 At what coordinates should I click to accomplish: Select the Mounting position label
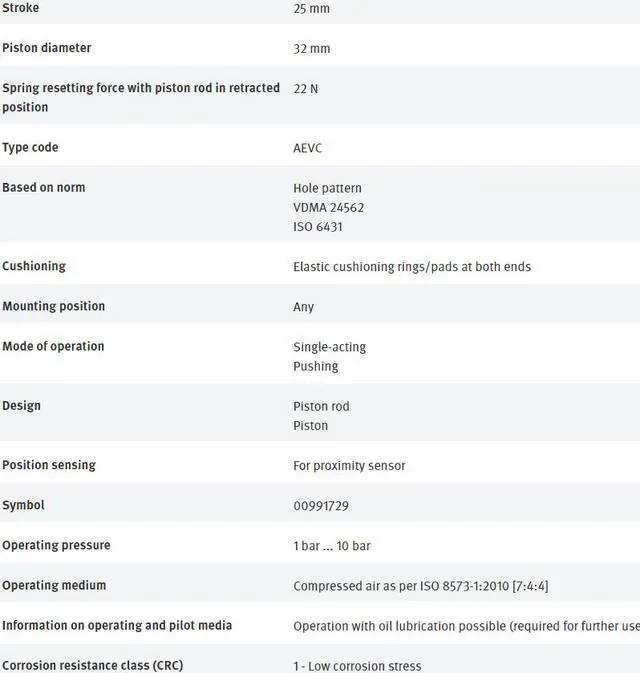point(53,306)
